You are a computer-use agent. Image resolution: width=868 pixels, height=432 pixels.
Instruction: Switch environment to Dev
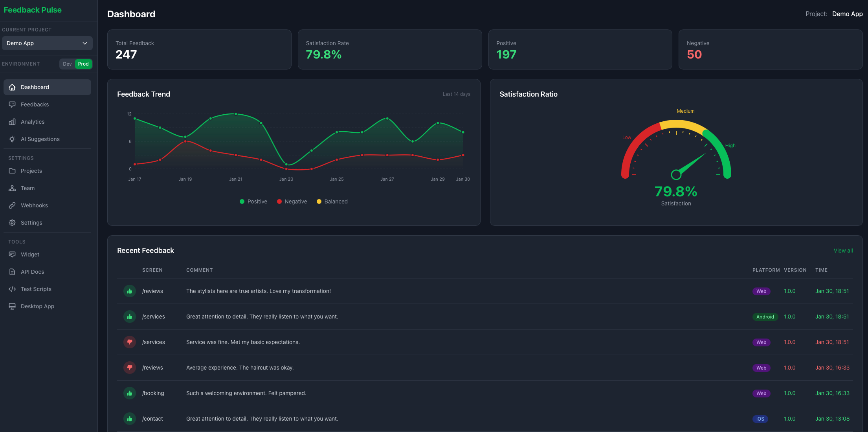pyautogui.click(x=67, y=64)
